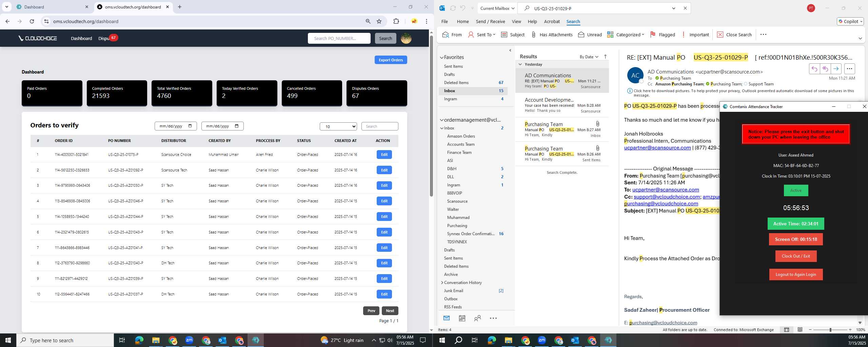The image size is (868, 347).
Task: Click Edit for order US-Q3-25-01075-P
Action: [384, 155]
